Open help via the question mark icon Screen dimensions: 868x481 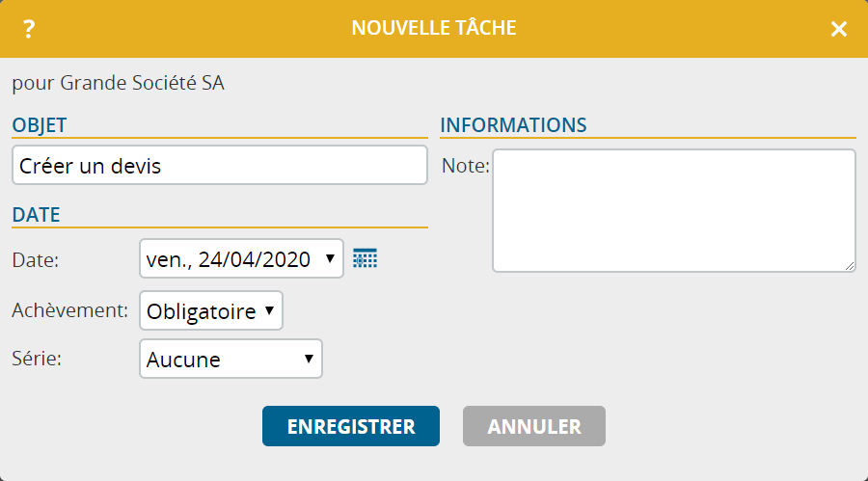29,29
